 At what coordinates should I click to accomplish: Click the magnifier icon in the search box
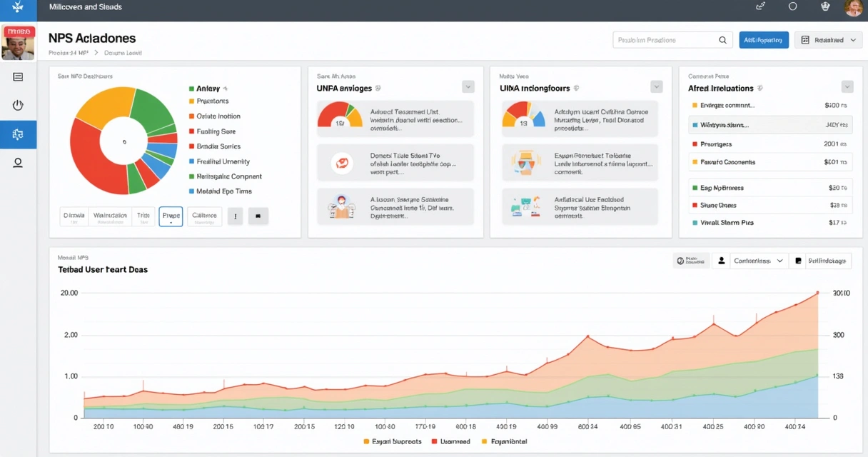pyautogui.click(x=722, y=41)
